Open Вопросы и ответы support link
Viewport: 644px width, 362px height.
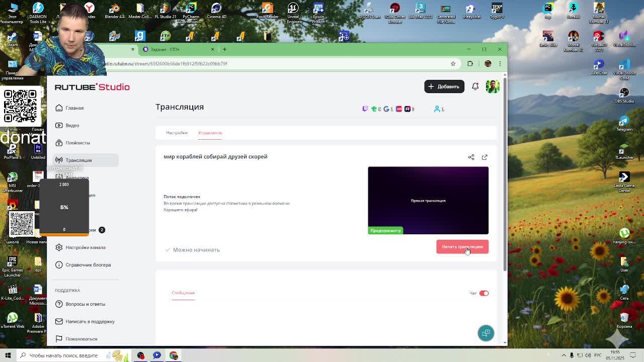pos(85,304)
